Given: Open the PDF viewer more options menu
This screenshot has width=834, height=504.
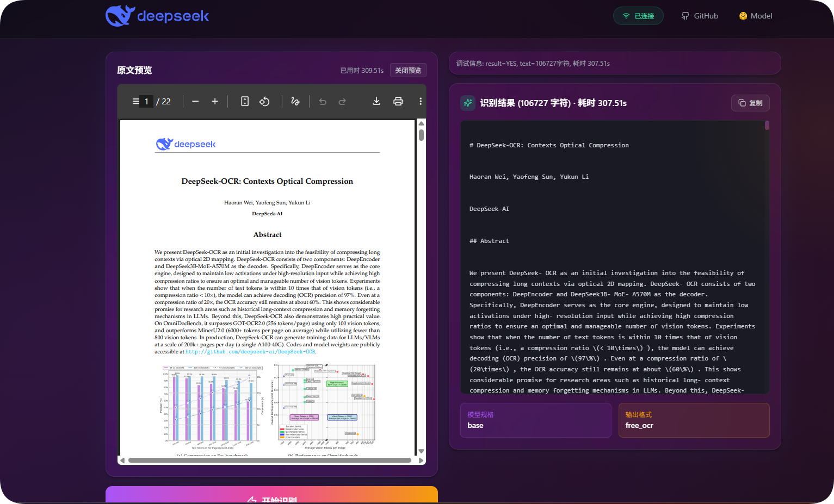Looking at the screenshot, I should click(x=421, y=101).
